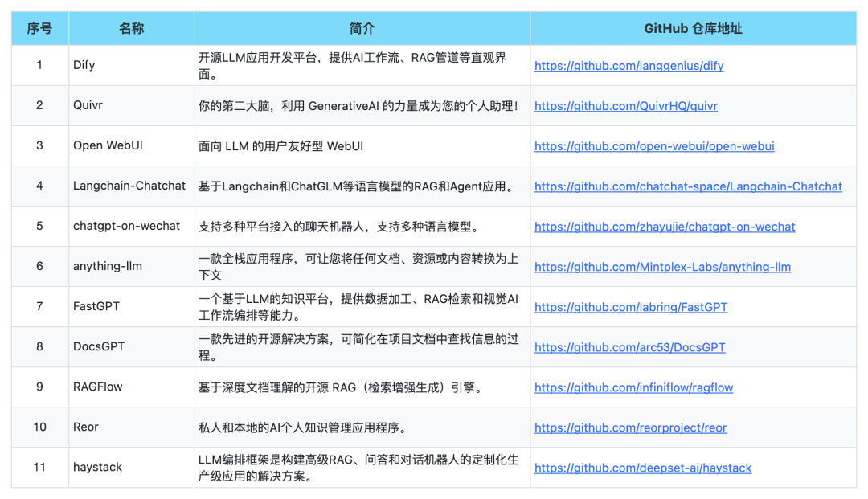Open the DocsGPT GitHub link
Screen dimensions: 868x499
click(628, 346)
